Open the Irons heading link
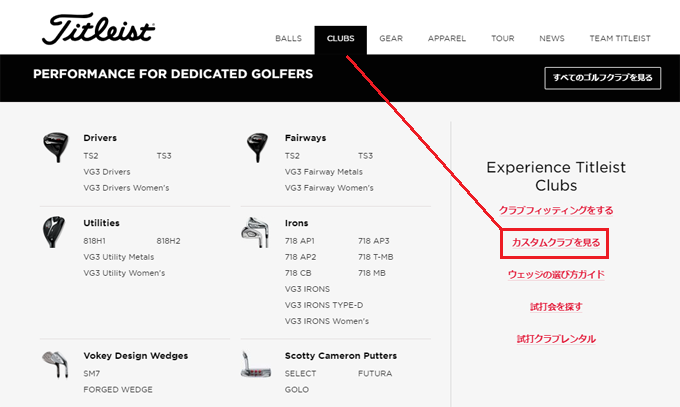680x407 pixels. click(297, 223)
